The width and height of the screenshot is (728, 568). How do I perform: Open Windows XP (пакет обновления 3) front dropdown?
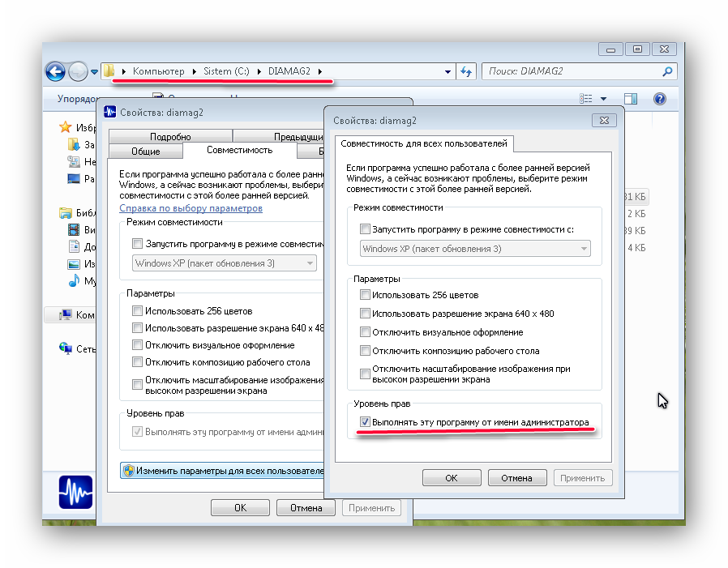pos(475,249)
